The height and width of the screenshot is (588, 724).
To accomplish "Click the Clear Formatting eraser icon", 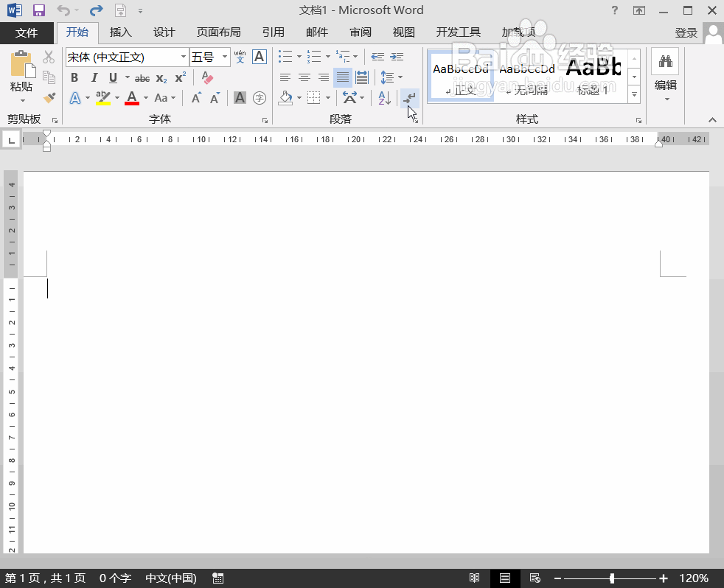I will 207,78.
